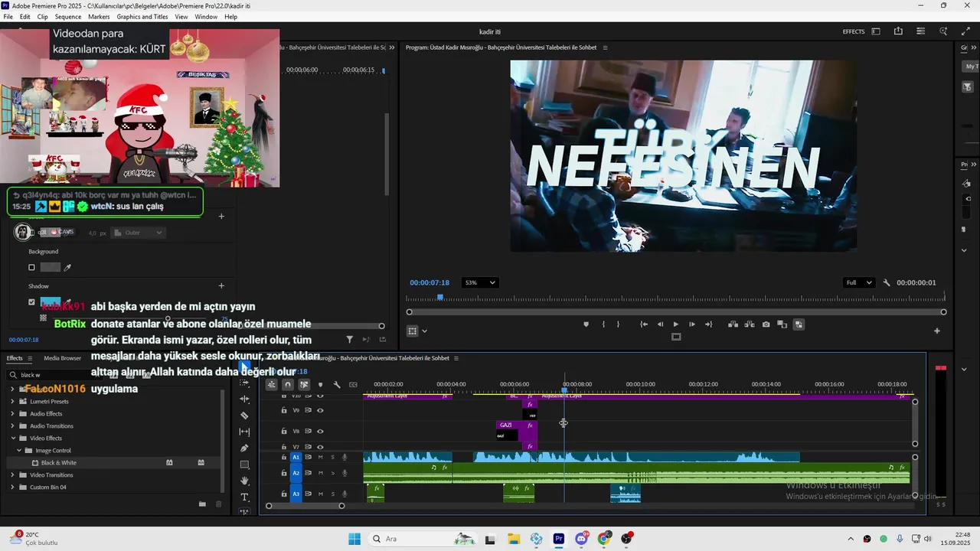Select the Type tool
The height and width of the screenshot is (551, 980).
tap(245, 497)
